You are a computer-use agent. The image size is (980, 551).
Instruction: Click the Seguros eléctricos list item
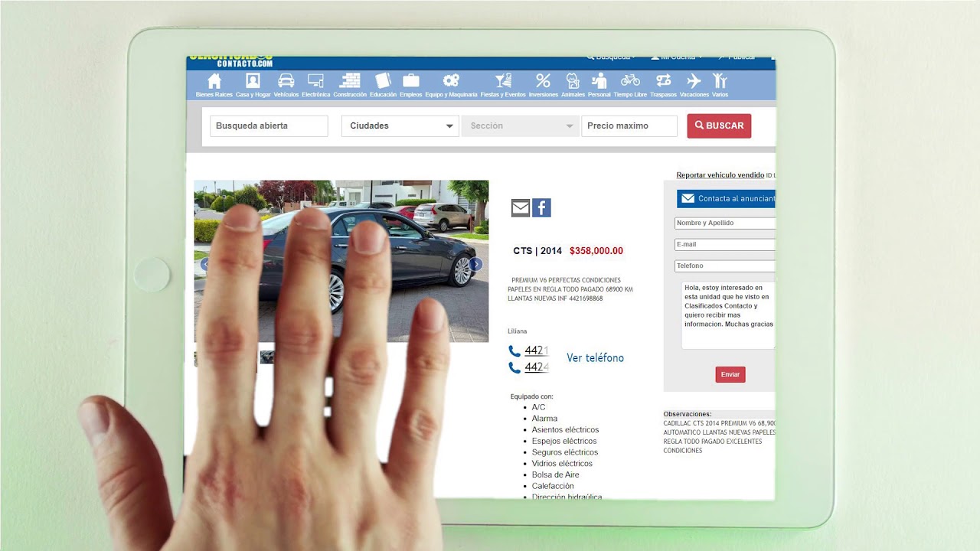(565, 452)
